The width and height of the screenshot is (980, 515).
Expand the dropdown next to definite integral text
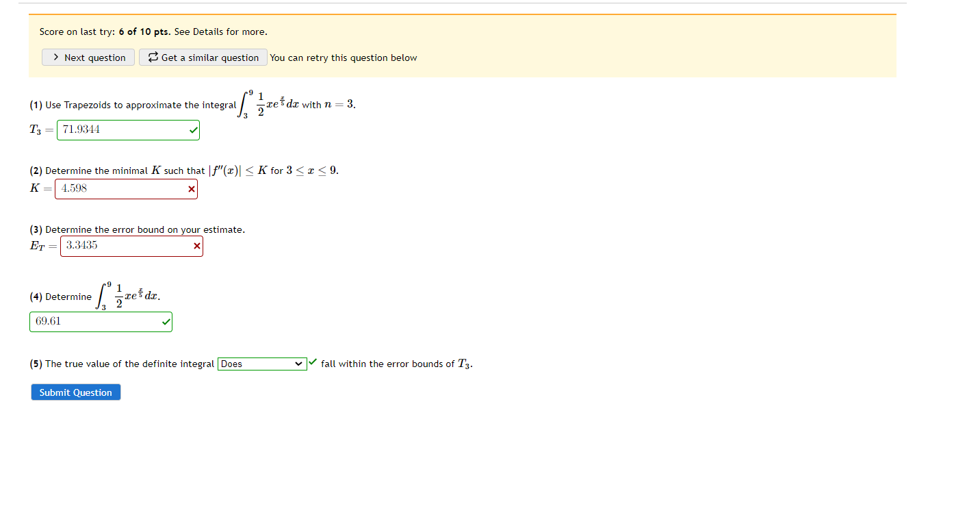tap(262, 364)
